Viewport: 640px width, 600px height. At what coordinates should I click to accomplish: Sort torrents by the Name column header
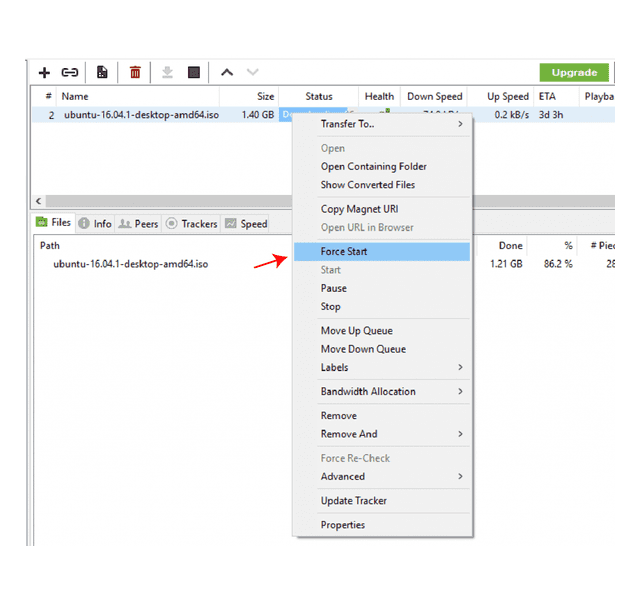click(138, 97)
